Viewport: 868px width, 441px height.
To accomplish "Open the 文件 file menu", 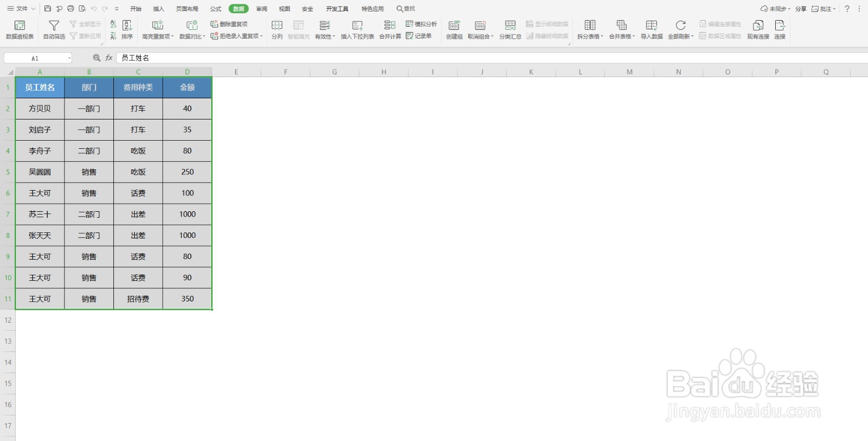I will coord(21,9).
